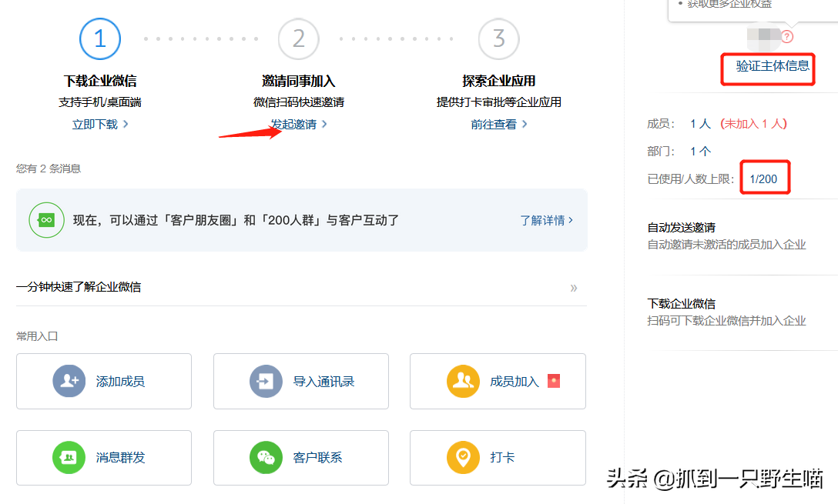Open the 打卡 entry card

498,458
